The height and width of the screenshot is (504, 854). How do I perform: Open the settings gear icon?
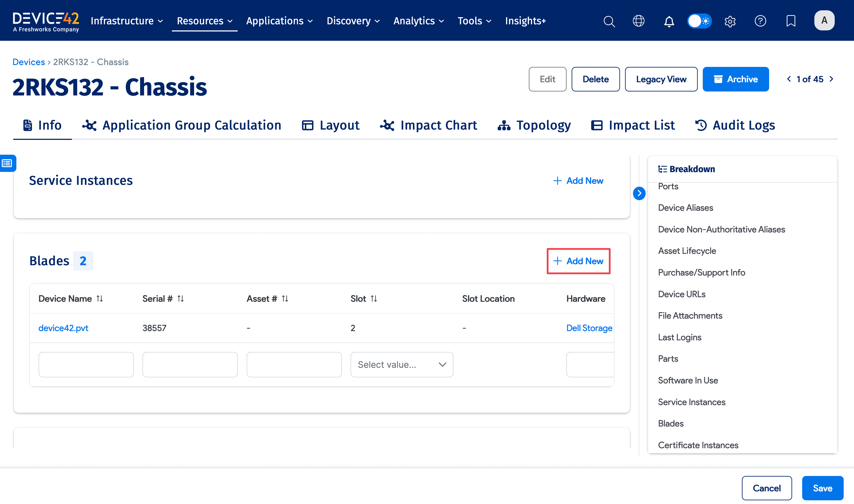pyautogui.click(x=730, y=21)
